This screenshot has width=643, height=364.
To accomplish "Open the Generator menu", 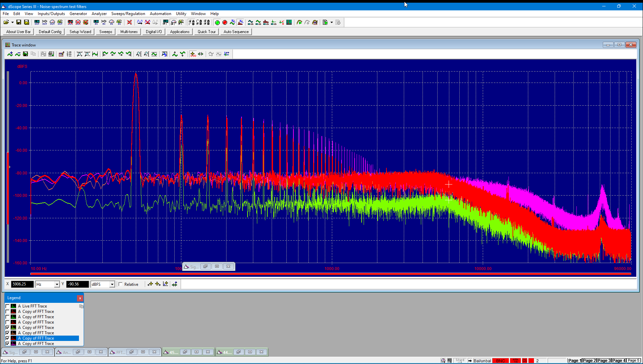I will 78,14.
